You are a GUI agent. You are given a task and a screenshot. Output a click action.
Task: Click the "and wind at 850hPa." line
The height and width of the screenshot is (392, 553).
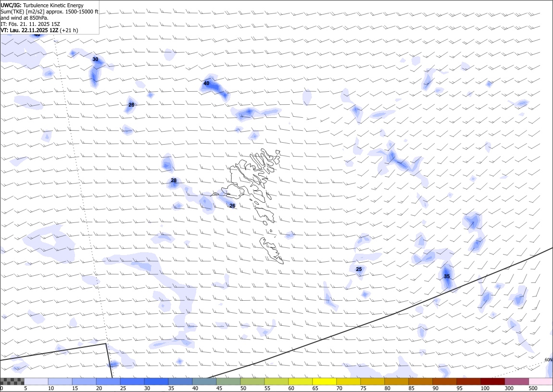25,18
